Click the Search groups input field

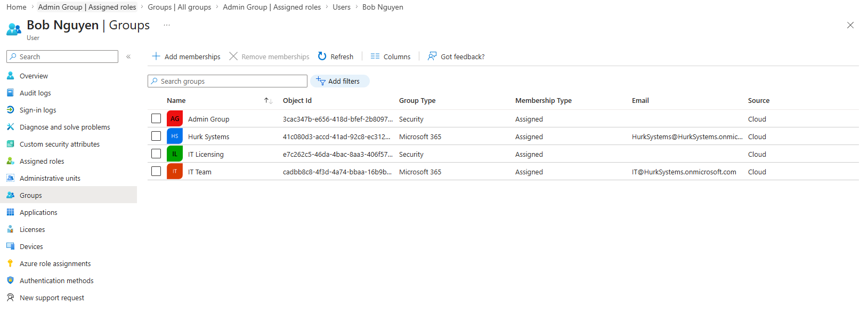(x=228, y=81)
